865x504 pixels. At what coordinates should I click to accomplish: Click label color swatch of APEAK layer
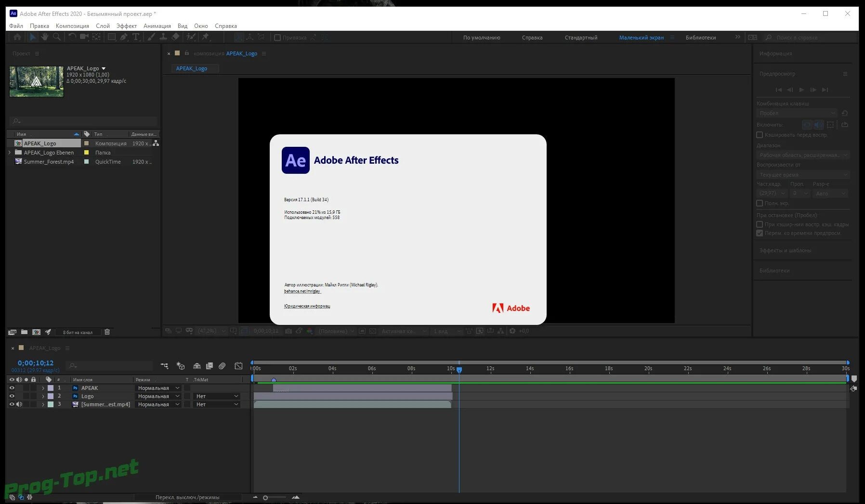click(x=51, y=388)
